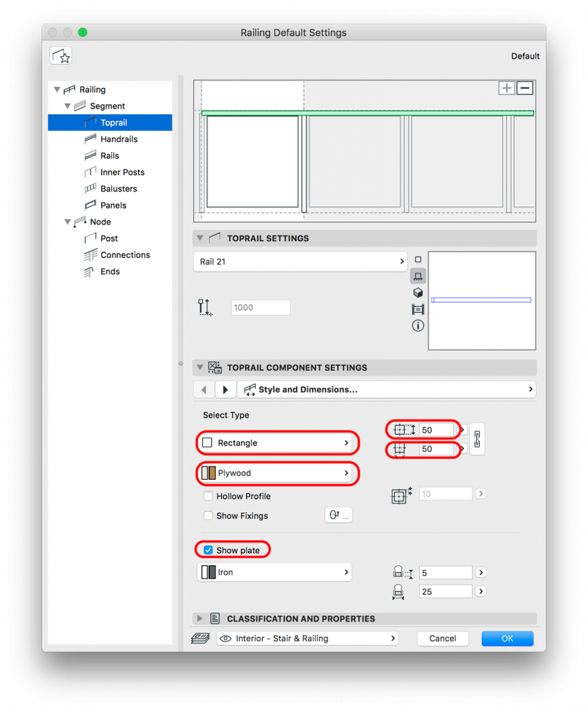Click the Cancel button
This screenshot has height=712, width=588.
[x=443, y=639]
